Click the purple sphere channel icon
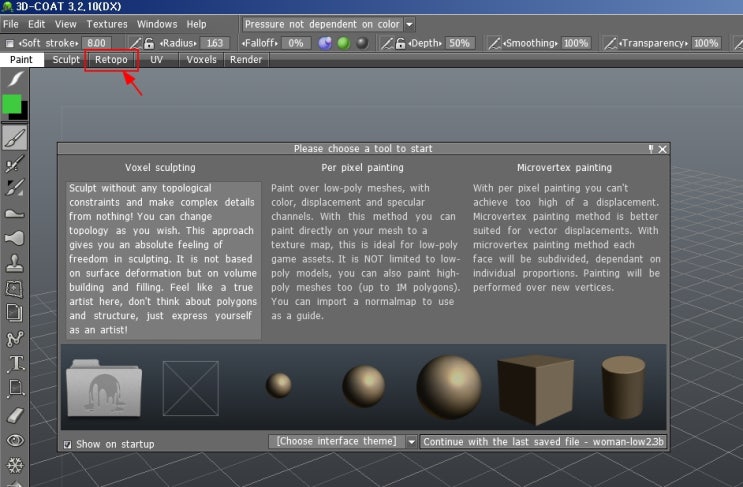Viewport: 743px width, 487px height. tap(325, 43)
